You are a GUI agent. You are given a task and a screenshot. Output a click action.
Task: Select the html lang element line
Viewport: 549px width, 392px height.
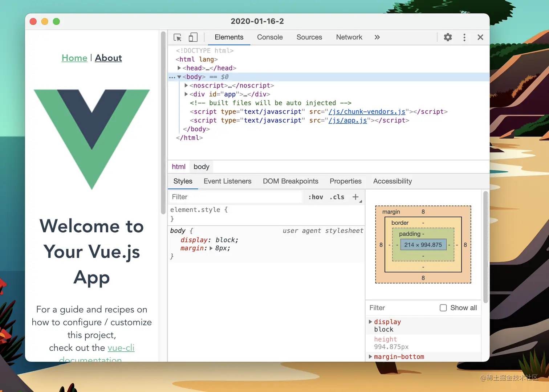coord(196,60)
